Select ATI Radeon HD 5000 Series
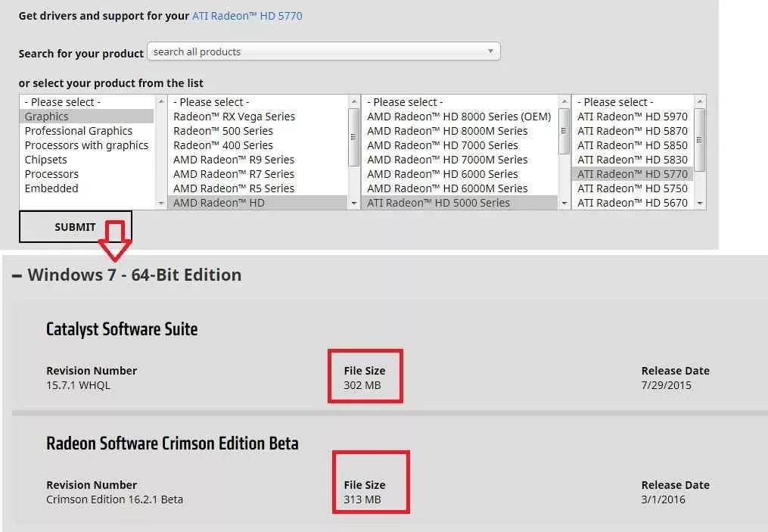Image resolution: width=768 pixels, height=532 pixels. (x=460, y=203)
